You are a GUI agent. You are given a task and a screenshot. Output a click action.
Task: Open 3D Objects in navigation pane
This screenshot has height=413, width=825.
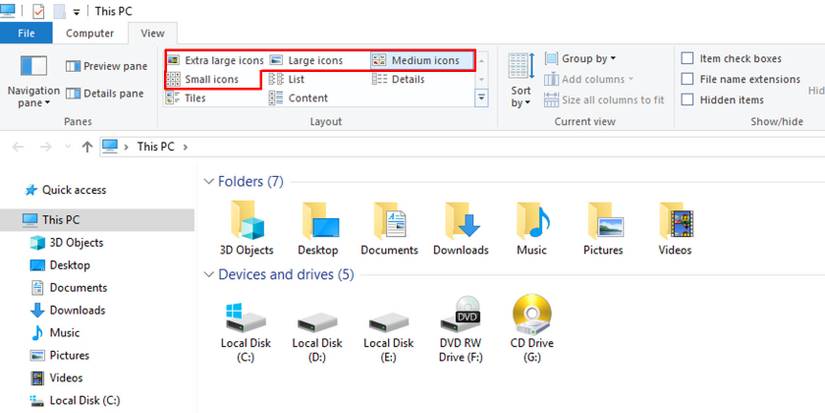(x=67, y=243)
